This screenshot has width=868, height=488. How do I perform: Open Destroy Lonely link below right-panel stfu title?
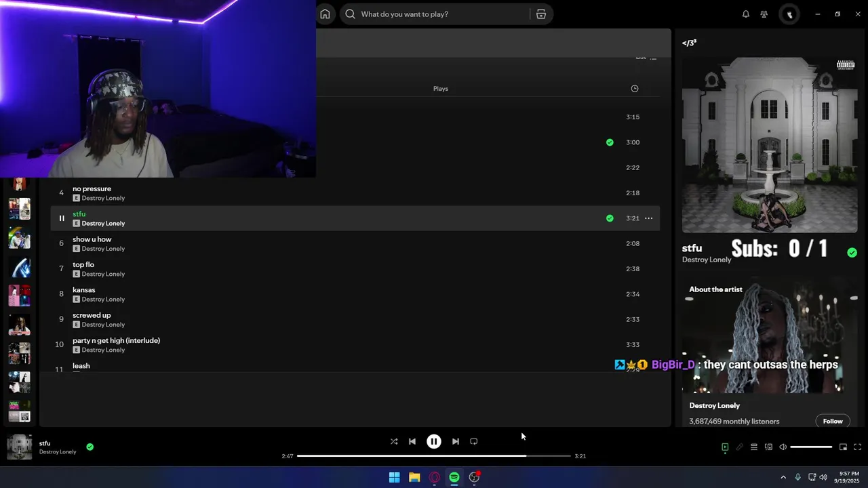[707, 260]
